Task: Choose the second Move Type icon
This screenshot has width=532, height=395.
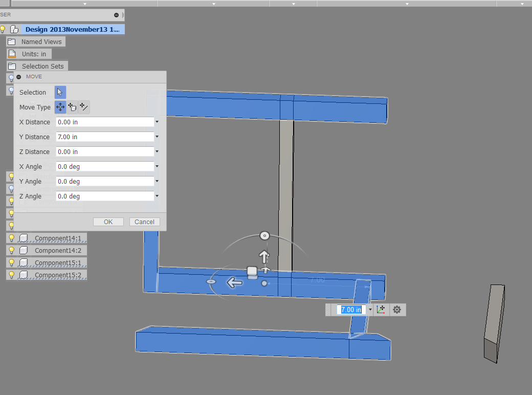Action: (x=72, y=107)
